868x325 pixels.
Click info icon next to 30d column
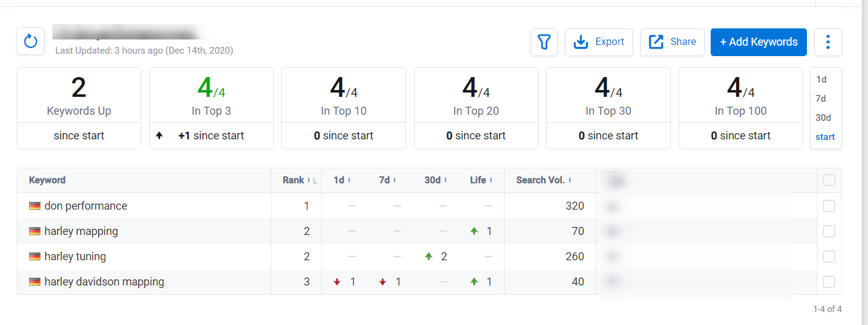[x=446, y=180]
